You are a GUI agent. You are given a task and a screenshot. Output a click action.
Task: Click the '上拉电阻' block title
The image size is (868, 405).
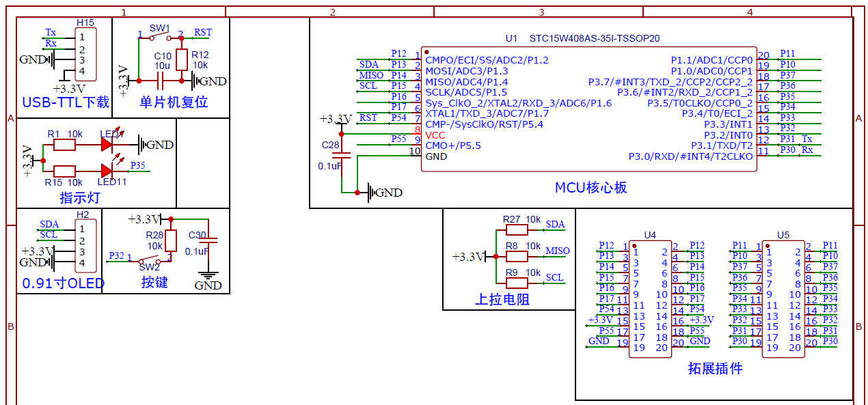[502, 300]
